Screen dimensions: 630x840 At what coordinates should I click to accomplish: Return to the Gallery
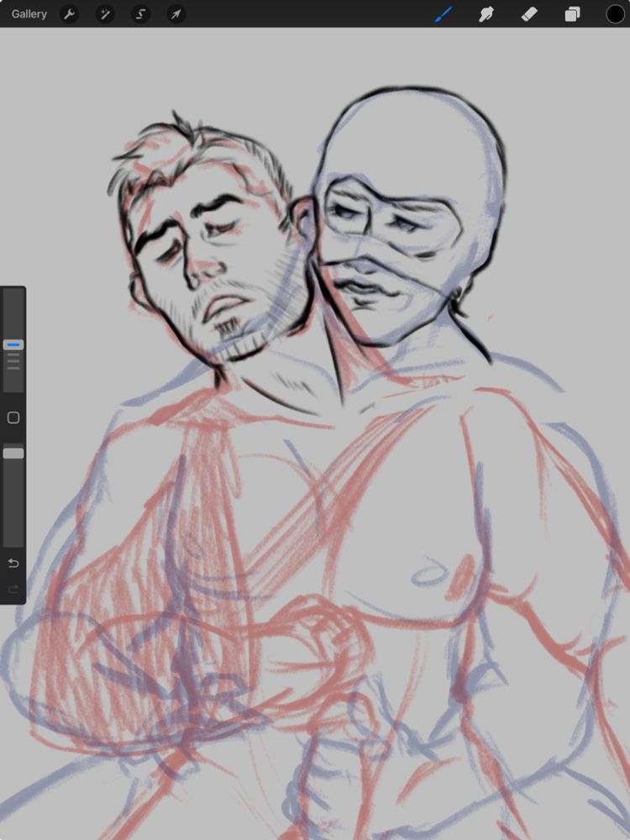[x=29, y=14]
